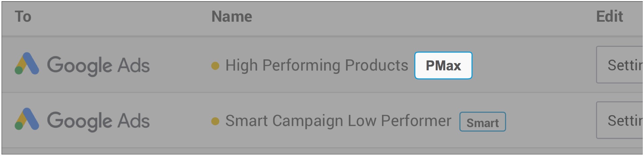Click the word "Ads" in the second row
This screenshot has height=156, width=644.
133,121
